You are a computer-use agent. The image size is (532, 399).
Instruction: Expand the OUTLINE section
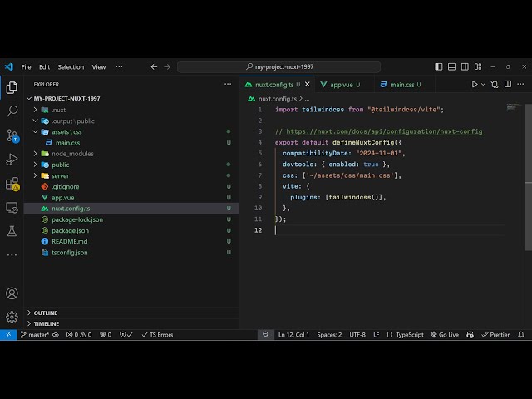(46, 313)
